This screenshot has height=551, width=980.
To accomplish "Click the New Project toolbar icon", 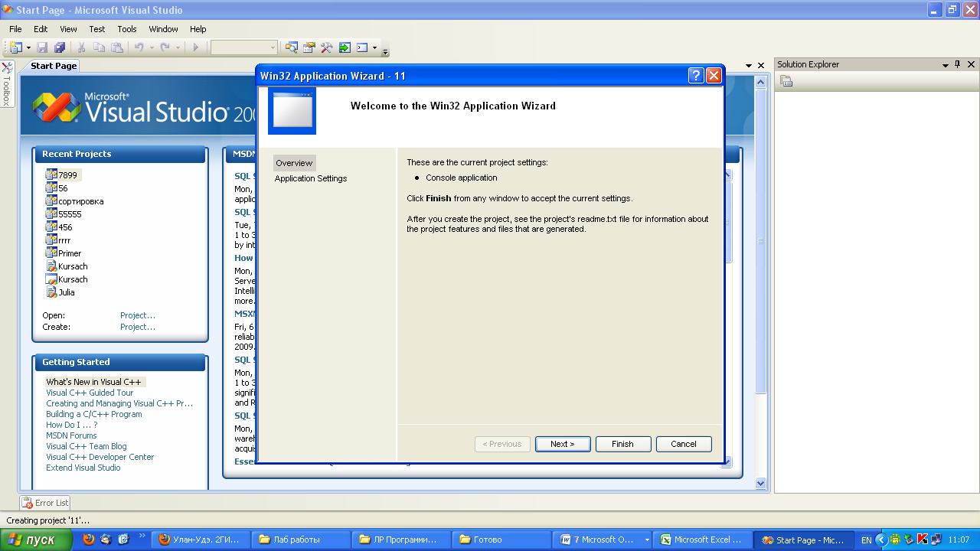I will tap(16, 47).
